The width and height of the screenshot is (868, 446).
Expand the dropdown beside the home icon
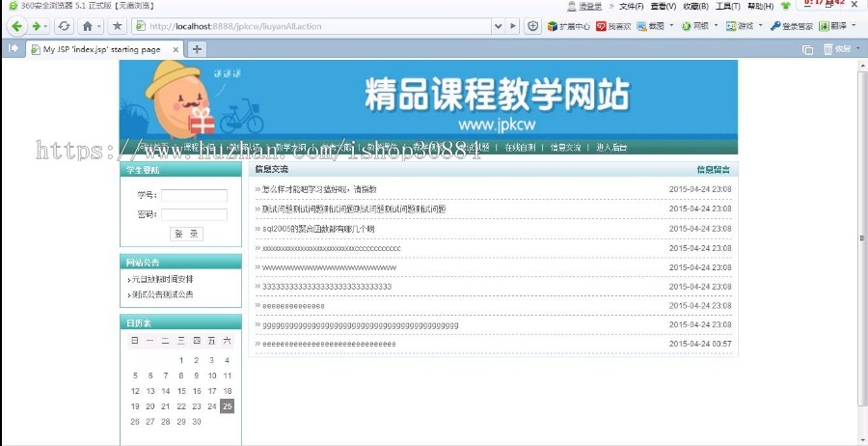(99, 26)
